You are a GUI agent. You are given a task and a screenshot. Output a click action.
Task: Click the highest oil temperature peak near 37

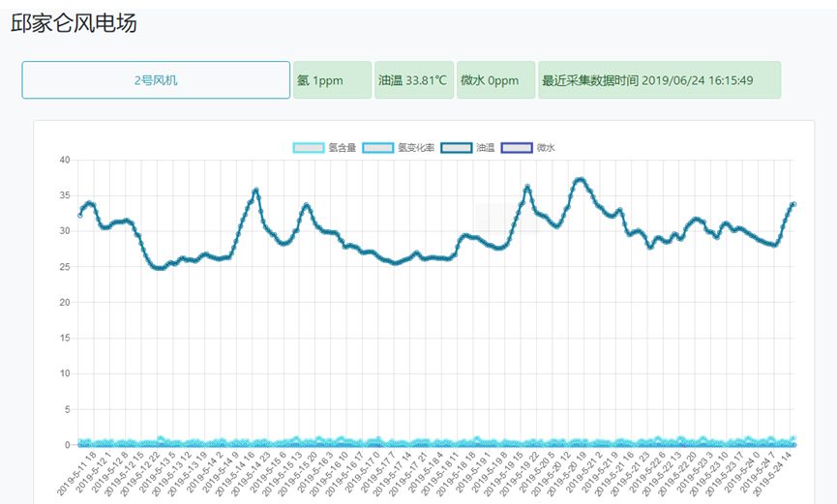[580, 179]
